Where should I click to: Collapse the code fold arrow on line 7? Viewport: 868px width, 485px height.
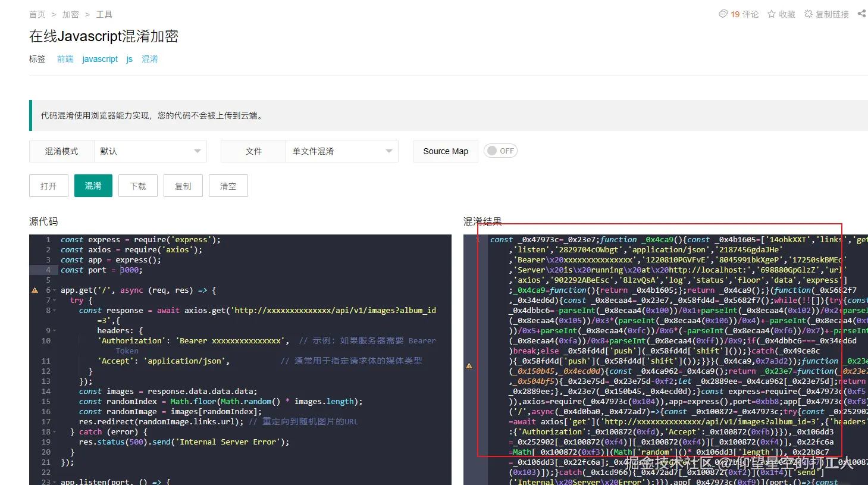[x=55, y=301]
